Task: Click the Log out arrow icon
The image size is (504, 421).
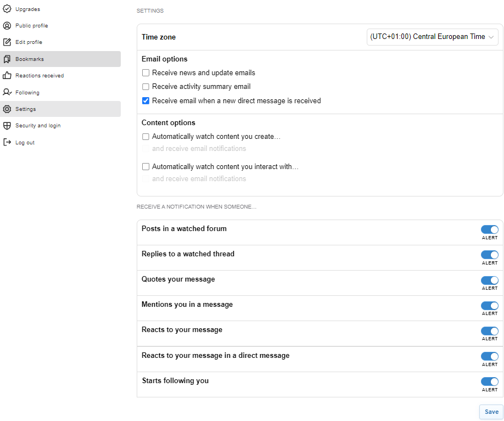Action: [x=7, y=143]
